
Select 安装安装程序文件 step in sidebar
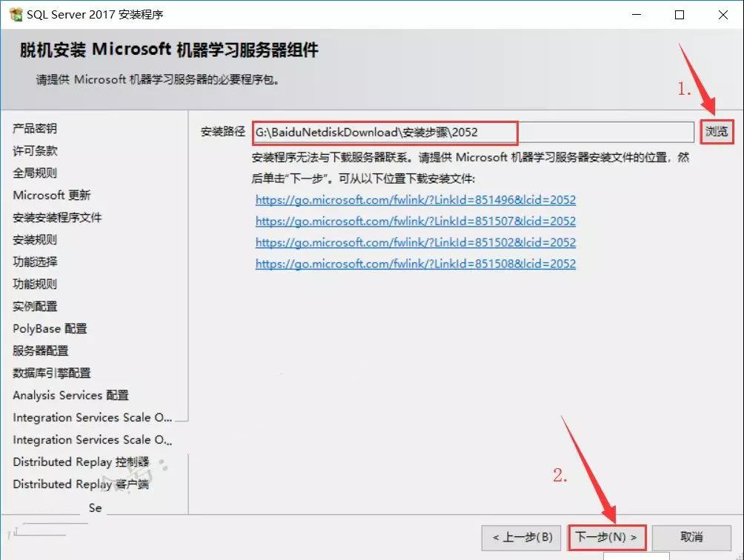point(57,218)
